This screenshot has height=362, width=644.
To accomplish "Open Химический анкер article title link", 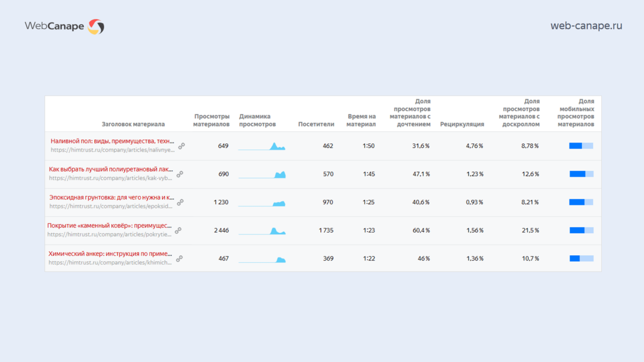I will [110, 254].
